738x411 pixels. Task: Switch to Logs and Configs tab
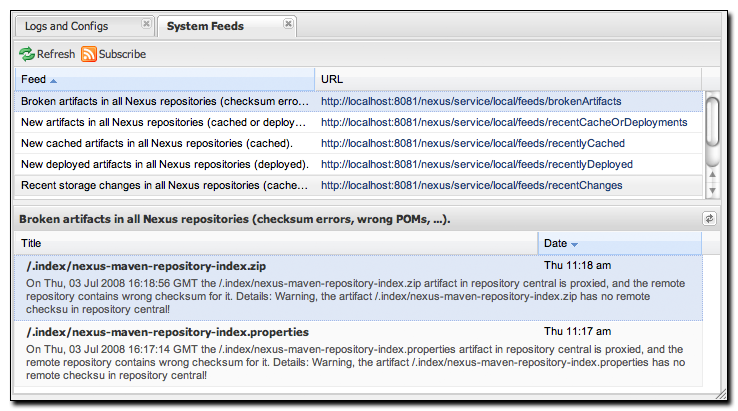(x=67, y=25)
